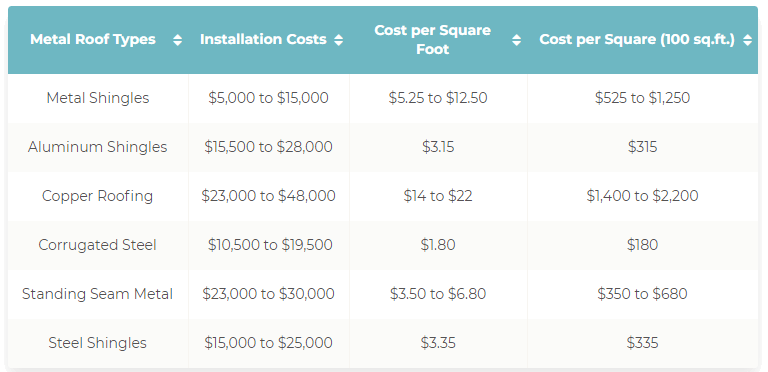Click sort arrows beside Cost per Square Foot
This screenshot has width=768, height=372.
point(516,40)
